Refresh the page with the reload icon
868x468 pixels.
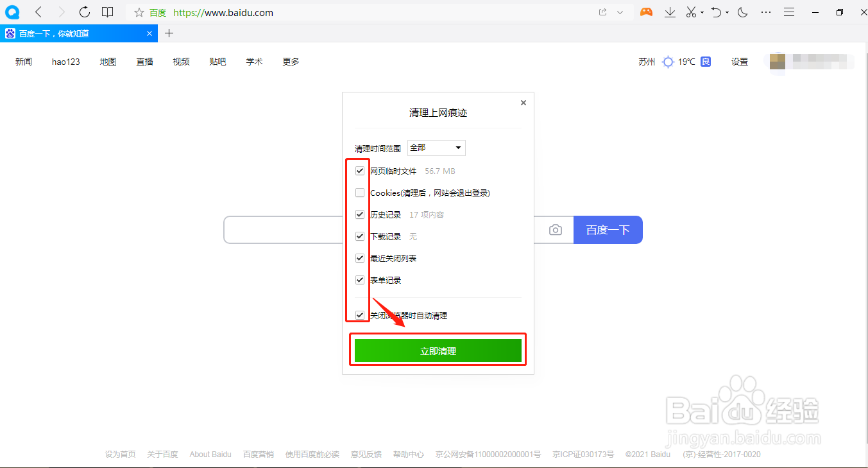pyautogui.click(x=84, y=12)
